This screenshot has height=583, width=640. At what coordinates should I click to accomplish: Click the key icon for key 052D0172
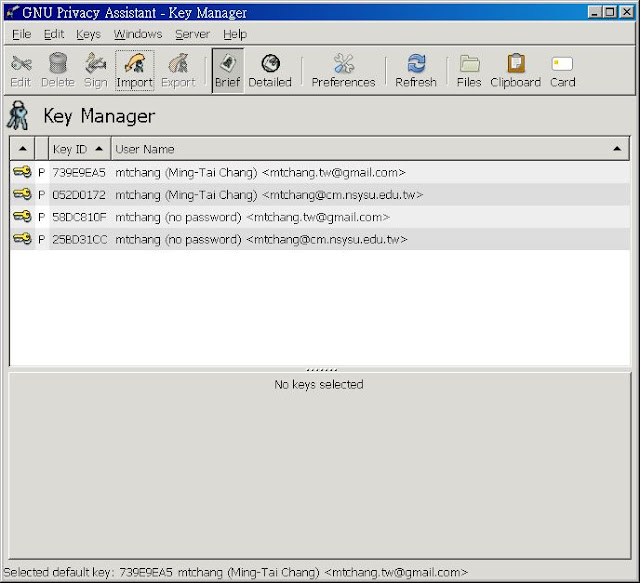tap(22, 194)
